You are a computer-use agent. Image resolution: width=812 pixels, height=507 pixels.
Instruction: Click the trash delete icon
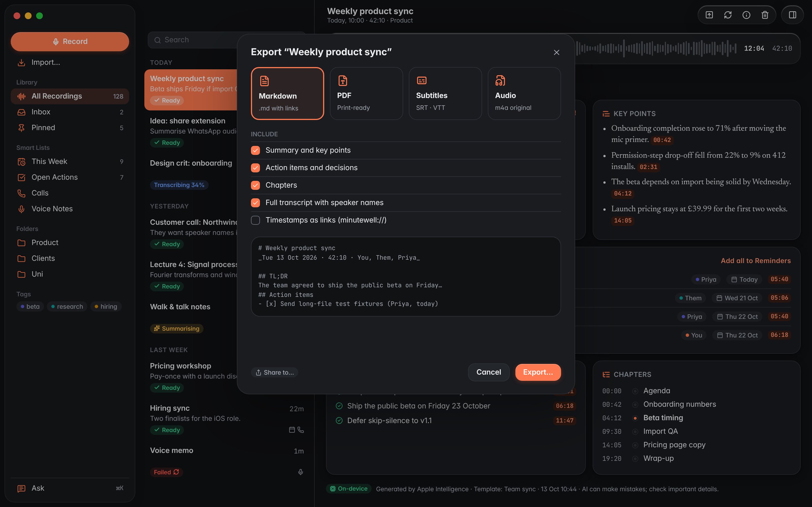(765, 15)
